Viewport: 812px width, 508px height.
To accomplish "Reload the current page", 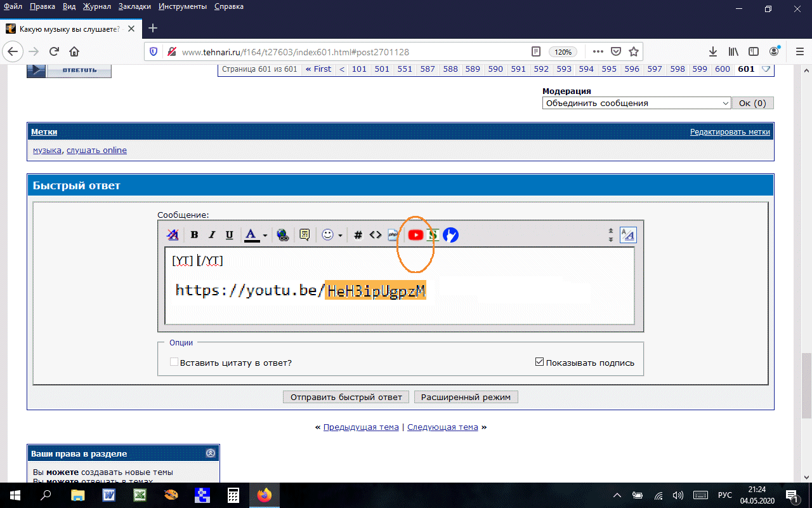I will pos(54,51).
